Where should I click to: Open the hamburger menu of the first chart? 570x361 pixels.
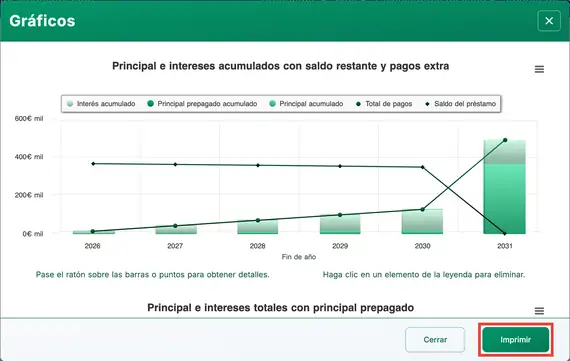tap(539, 69)
